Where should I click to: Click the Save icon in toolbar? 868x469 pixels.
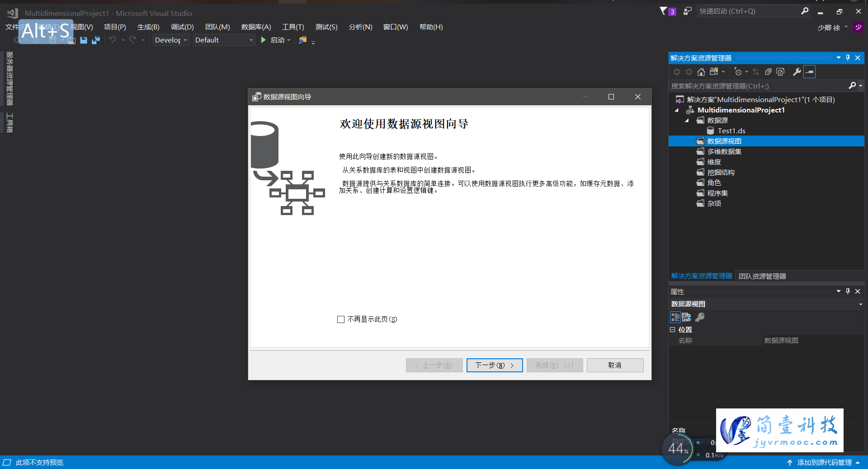83,40
